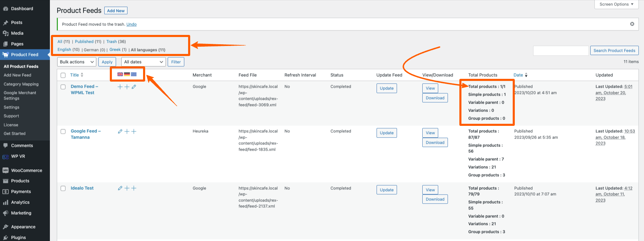Open Google Merchant Settings
The image size is (644, 241).
(20, 95)
